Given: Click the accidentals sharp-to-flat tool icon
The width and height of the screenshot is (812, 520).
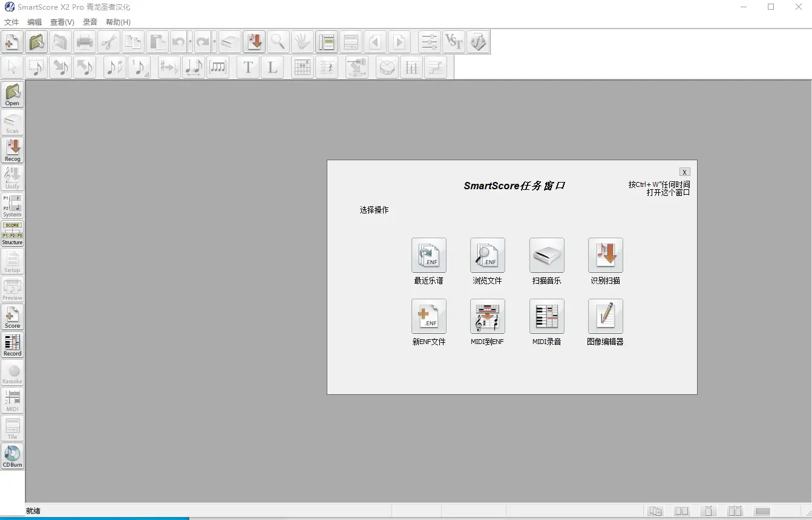Looking at the screenshot, I should click(169, 68).
